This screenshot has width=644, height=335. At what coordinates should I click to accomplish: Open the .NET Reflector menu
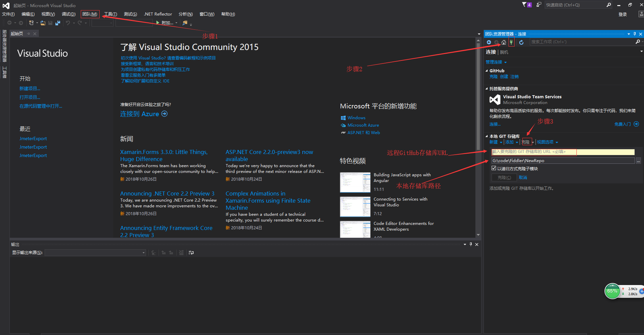(x=158, y=14)
